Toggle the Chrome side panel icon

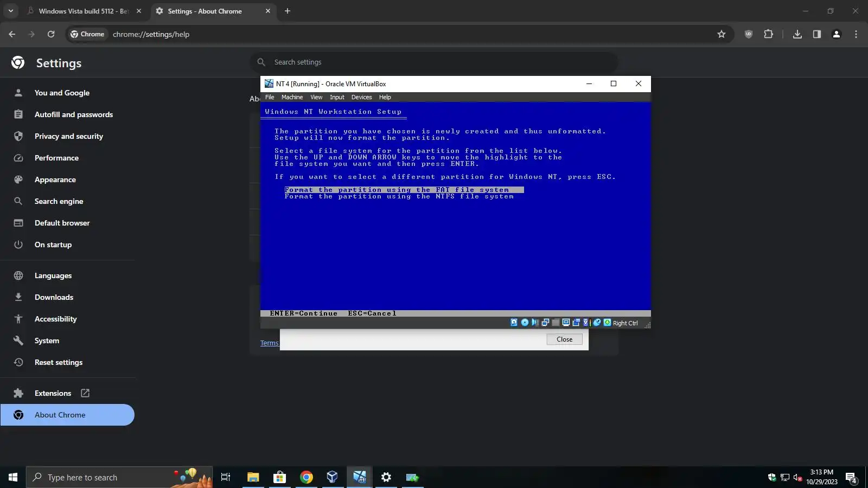click(x=817, y=34)
